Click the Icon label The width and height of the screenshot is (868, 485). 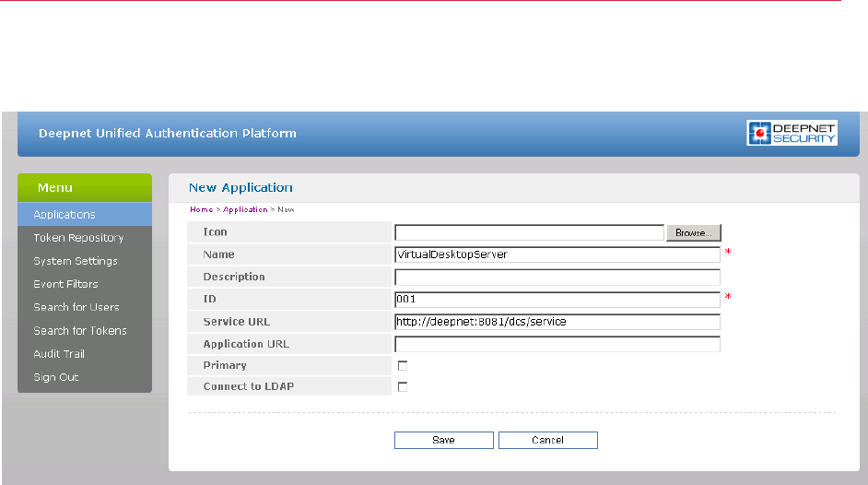click(x=216, y=232)
